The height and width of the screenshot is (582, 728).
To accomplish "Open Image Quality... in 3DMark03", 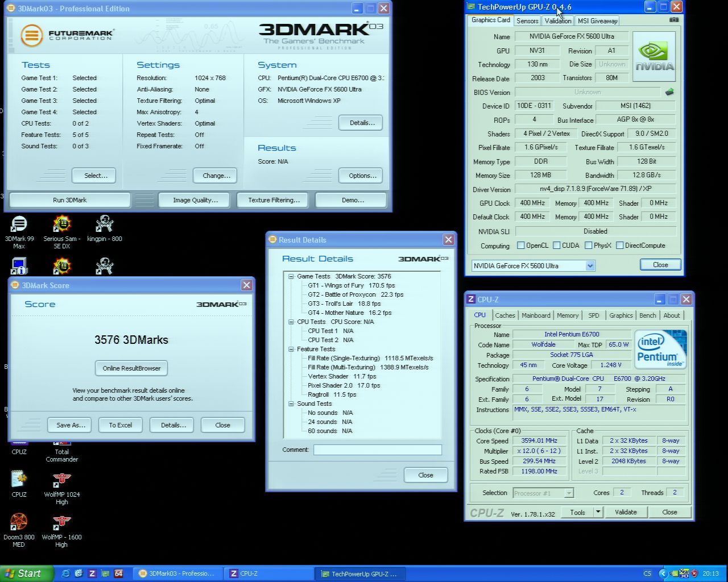I will point(195,200).
